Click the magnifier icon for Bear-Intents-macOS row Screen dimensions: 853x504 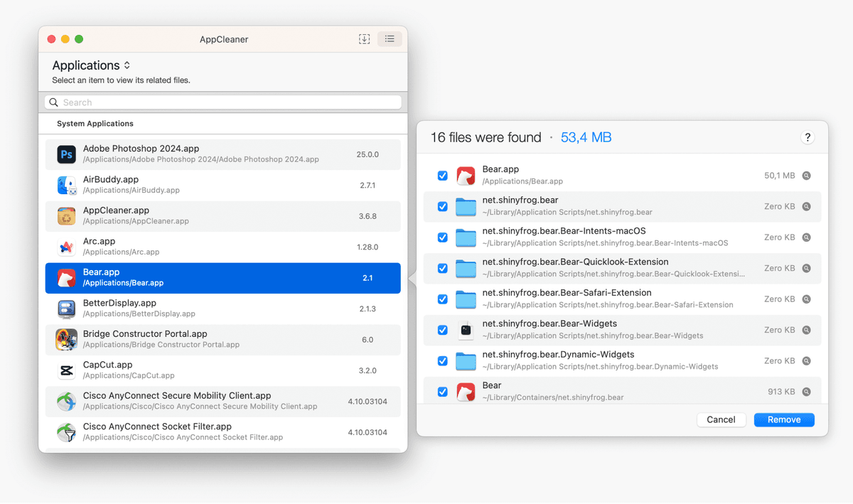pyautogui.click(x=806, y=237)
